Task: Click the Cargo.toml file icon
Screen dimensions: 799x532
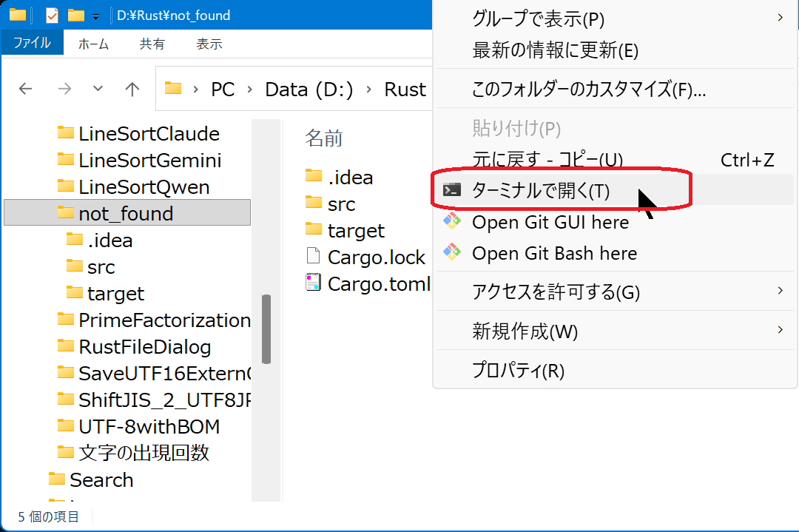Action: (314, 283)
